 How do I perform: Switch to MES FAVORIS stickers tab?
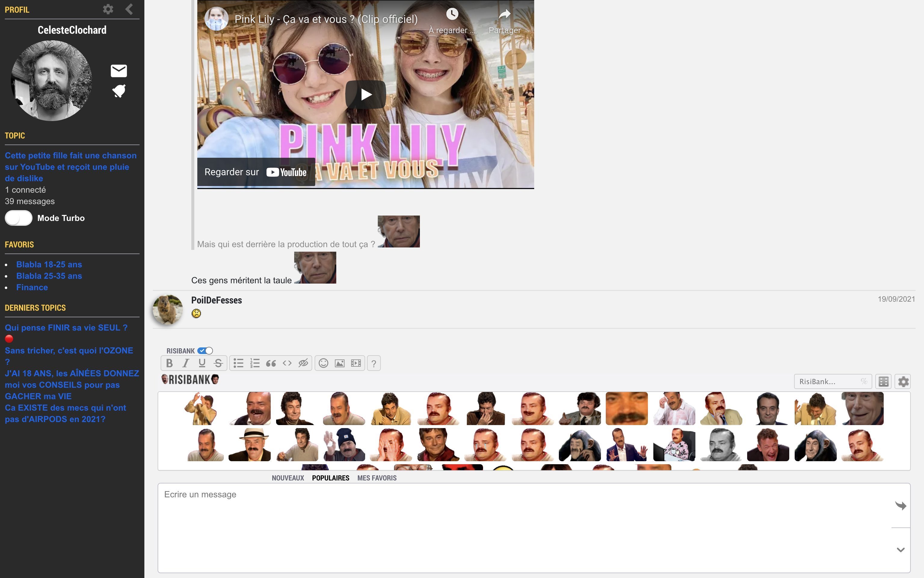(377, 478)
